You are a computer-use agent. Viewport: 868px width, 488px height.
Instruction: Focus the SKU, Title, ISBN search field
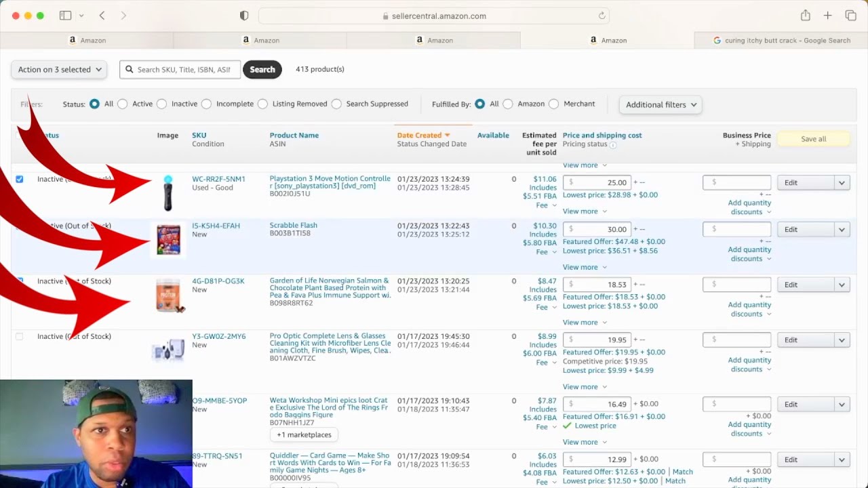tap(180, 69)
